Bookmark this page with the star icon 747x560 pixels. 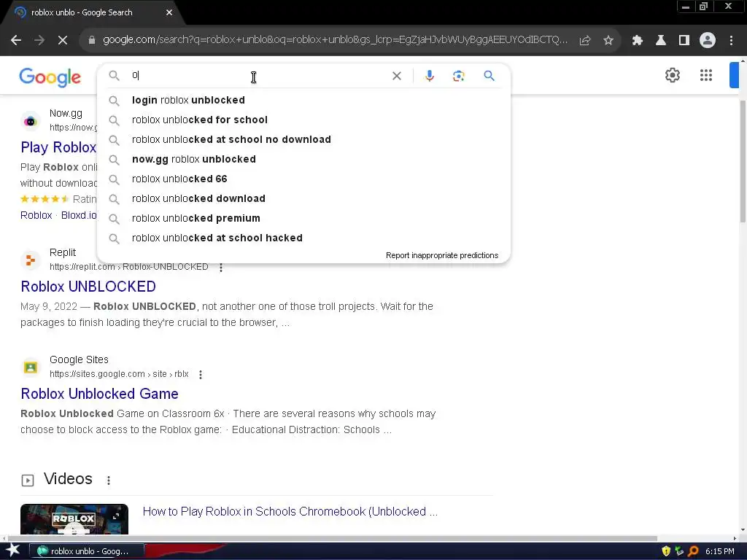coord(608,41)
